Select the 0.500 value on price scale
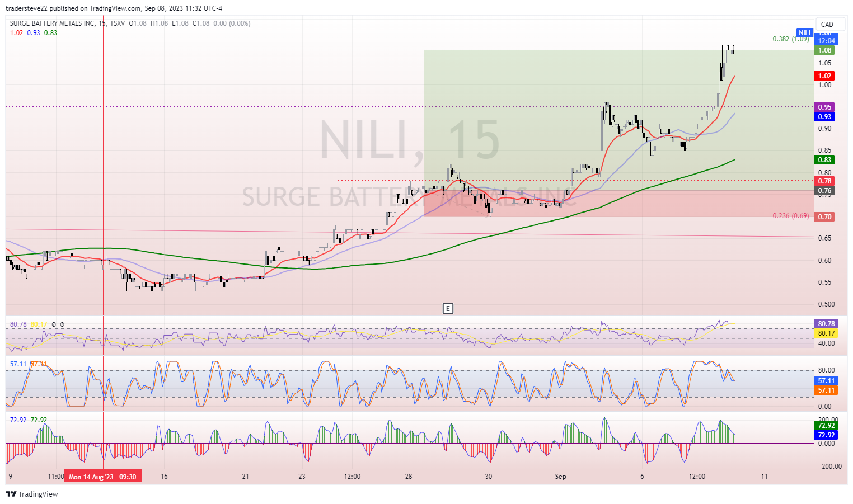The width and height of the screenshot is (853, 504). click(x=826, y=304)
